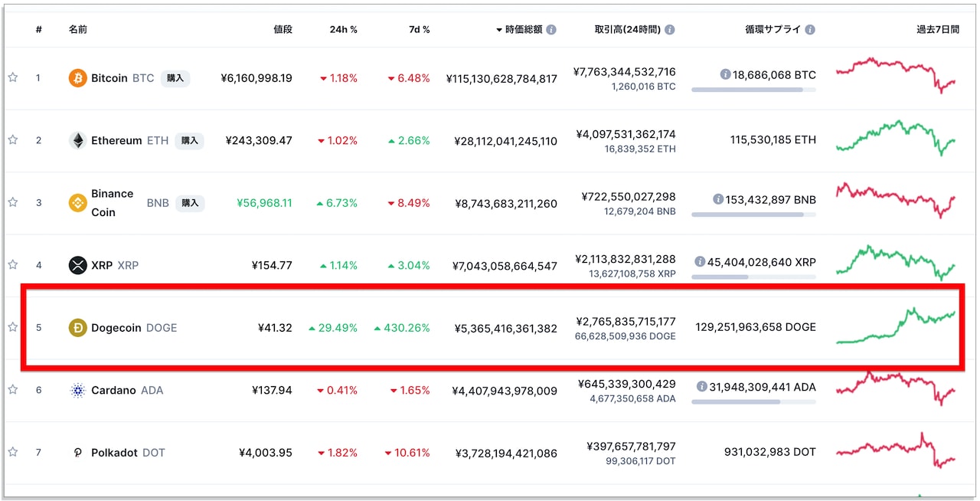Click info icon beside ADA circulating supply
Screen dimensions: 980x501
(x=702, y=386)
